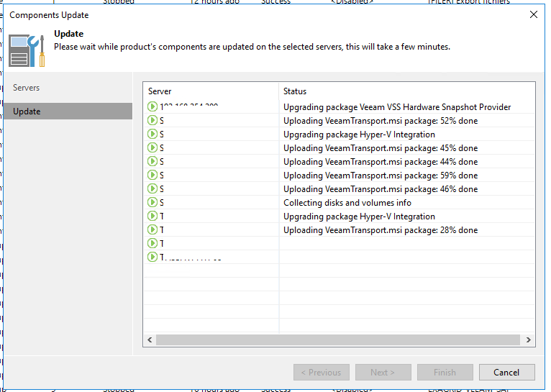Screen dimensions: 551x392
Task: Click the disabled Finish button
Action: tap(445, 373)
